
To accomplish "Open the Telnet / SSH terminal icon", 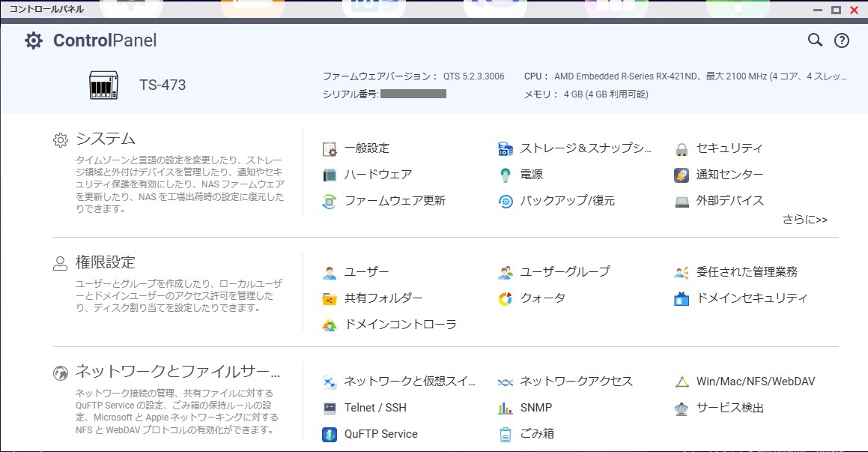I will pyautogui.click(x=330, y=409).
